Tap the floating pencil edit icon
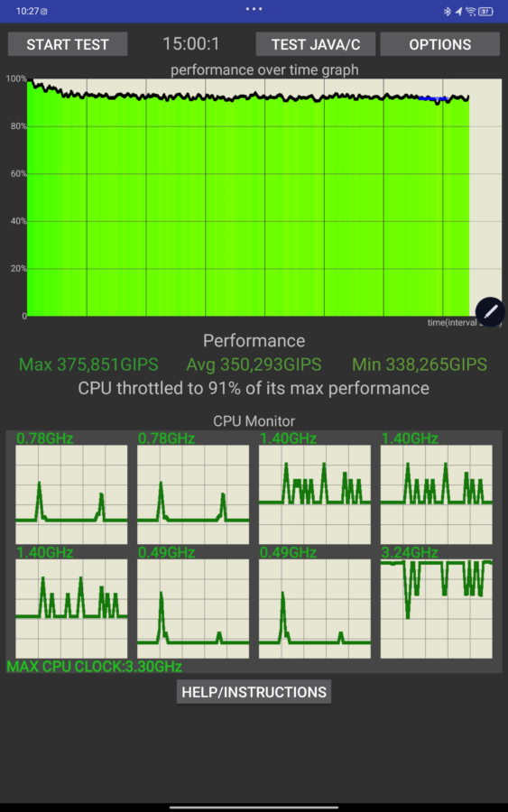Screen dimensions: 508x812 pyautogui.click(x=490, y=312)
